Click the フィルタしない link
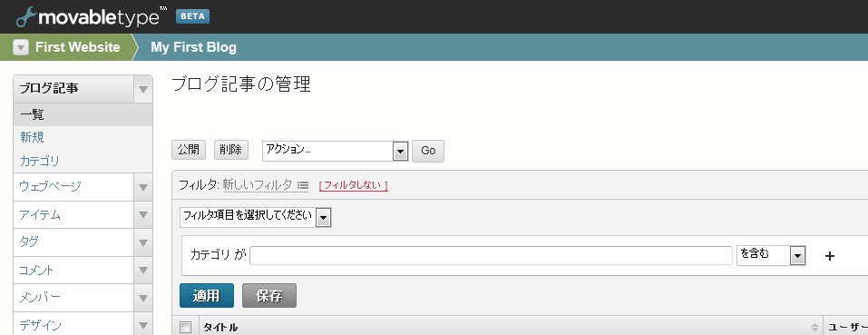Viewport: 868px width, 335px height. pos(353,186)
